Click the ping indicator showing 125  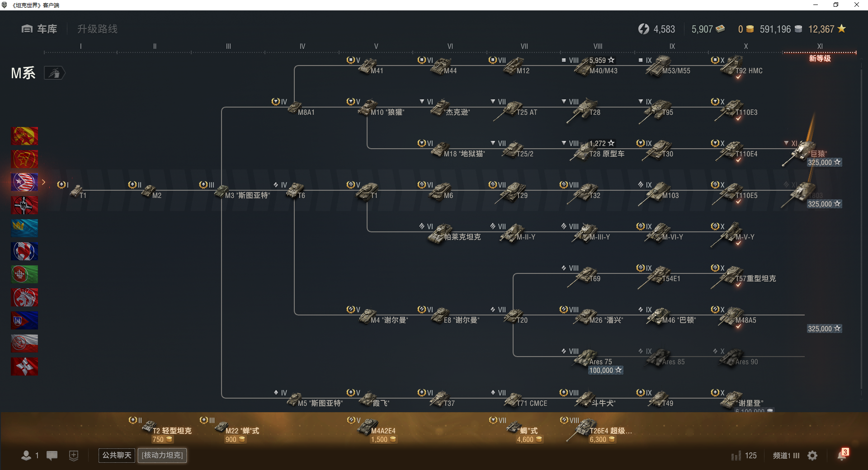[x=744, y=456]
